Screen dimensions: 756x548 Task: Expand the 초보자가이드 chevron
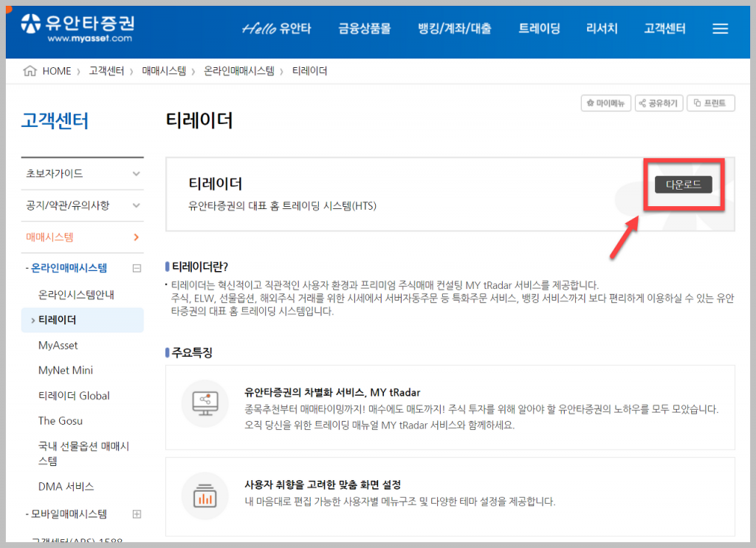click(137, 174)
